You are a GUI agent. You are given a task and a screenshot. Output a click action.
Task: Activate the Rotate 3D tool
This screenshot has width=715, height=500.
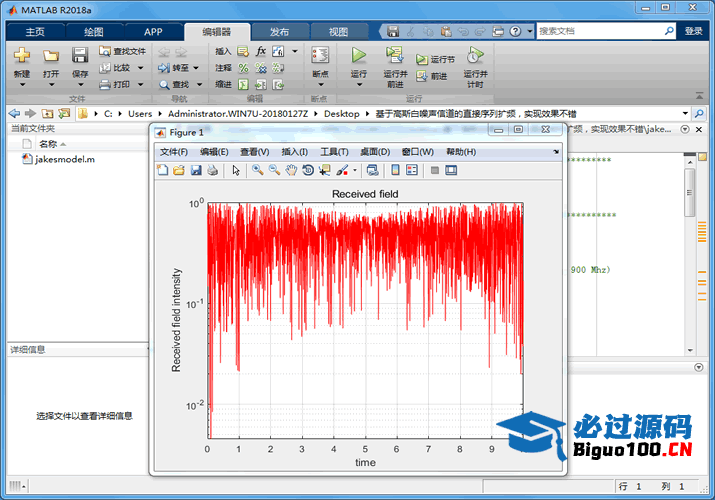click(307, 170)
